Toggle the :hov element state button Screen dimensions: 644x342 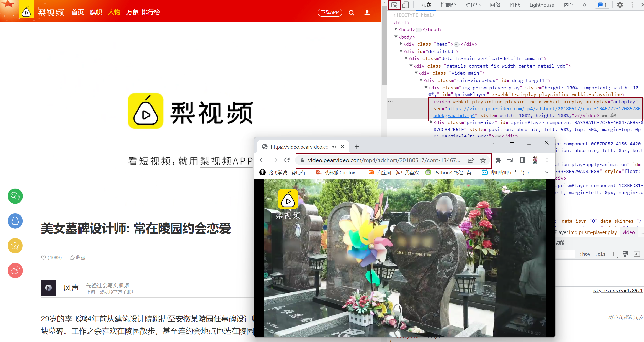coord(585,254)
